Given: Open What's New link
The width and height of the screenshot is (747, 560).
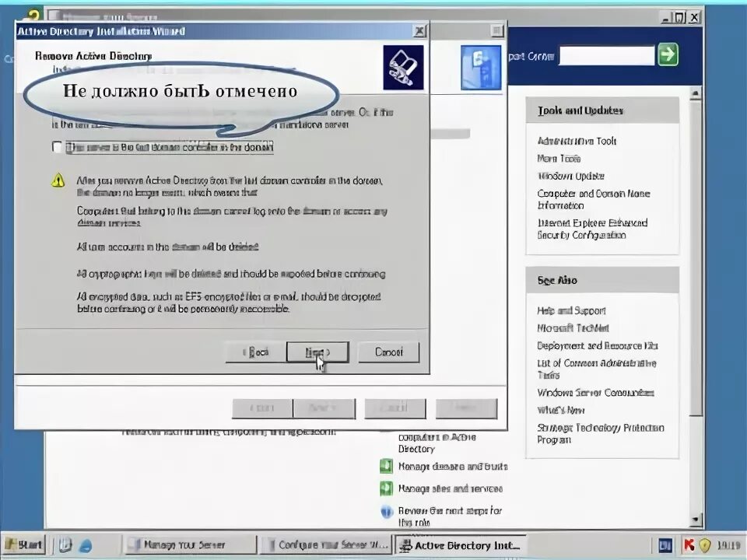Looking at the screenshot, I should coord(561,410).
